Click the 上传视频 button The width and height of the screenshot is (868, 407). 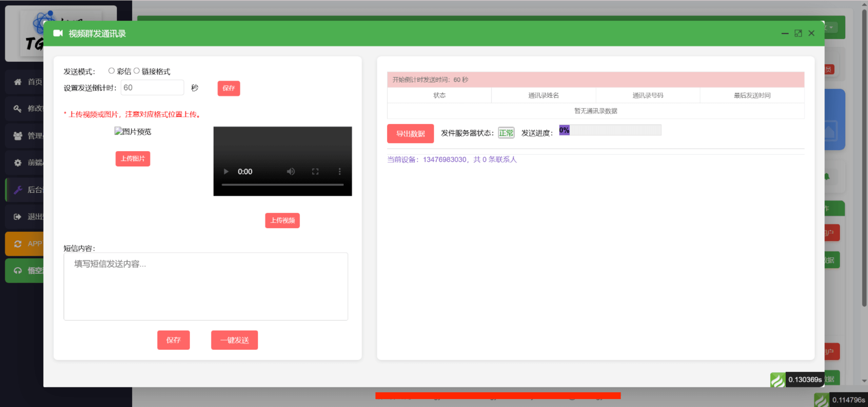[282, 221]
